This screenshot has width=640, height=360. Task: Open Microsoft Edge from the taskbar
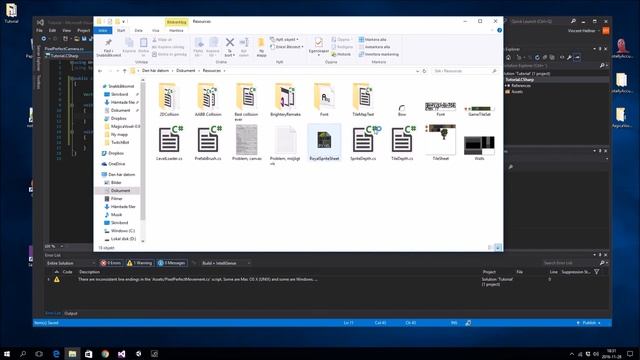56,354
